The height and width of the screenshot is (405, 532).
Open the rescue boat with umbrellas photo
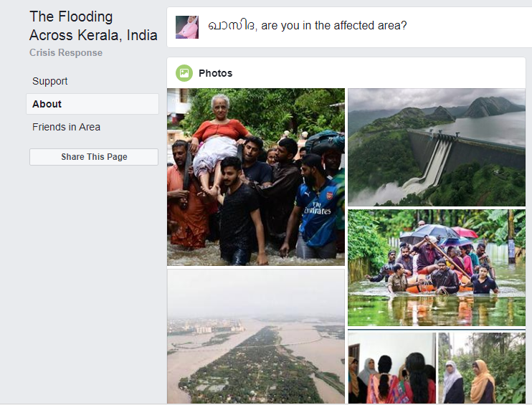pos(436,267)
